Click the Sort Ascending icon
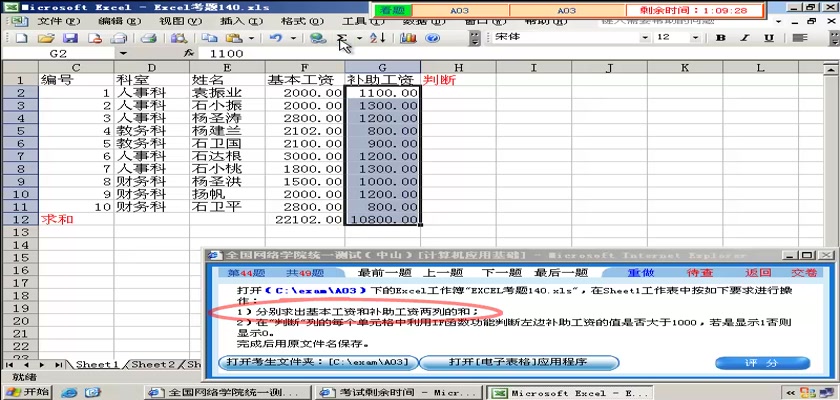This screenshot has height=400, width=840. [378, 38]
